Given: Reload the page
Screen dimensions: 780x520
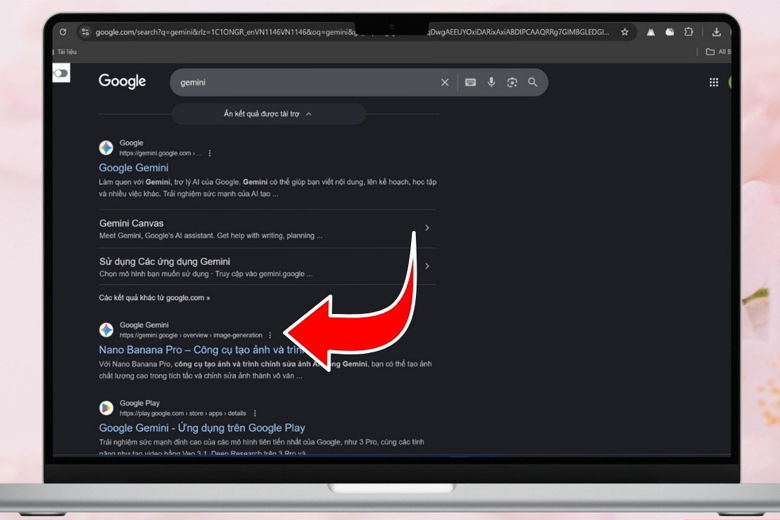Looking at the screenshot, I should pyautogui.click(x=63, y=32).
